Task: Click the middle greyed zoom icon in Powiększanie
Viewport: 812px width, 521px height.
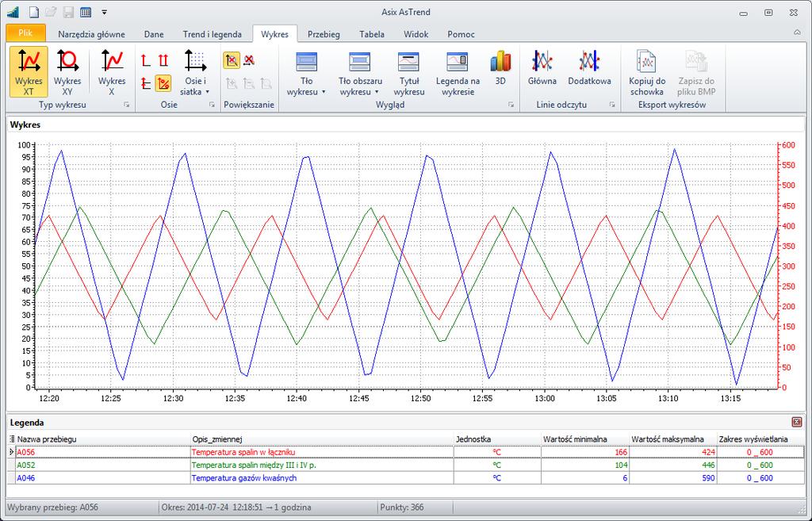Action: click(248, 82)
